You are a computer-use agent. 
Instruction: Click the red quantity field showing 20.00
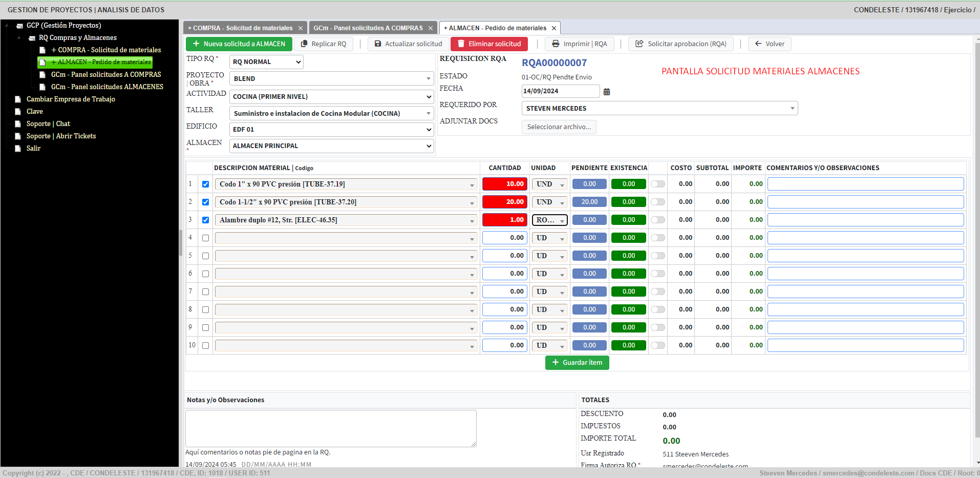point(504,202)
